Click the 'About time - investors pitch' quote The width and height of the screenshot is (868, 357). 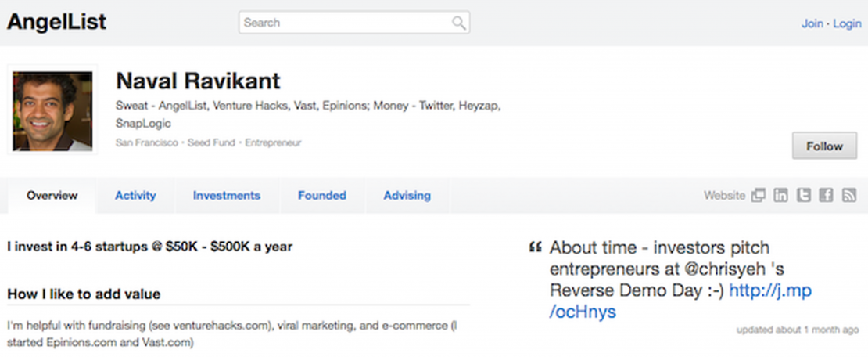click(x=680, y=279)
